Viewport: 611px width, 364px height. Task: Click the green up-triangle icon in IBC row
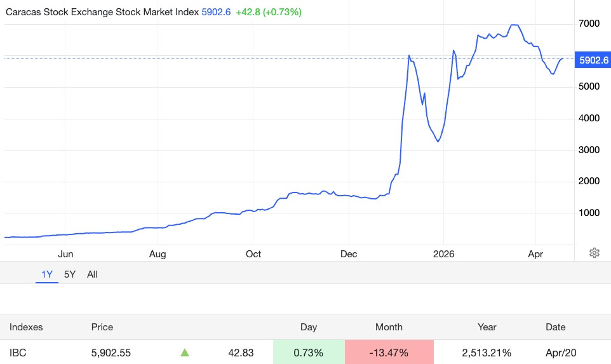tap(185, 353)
